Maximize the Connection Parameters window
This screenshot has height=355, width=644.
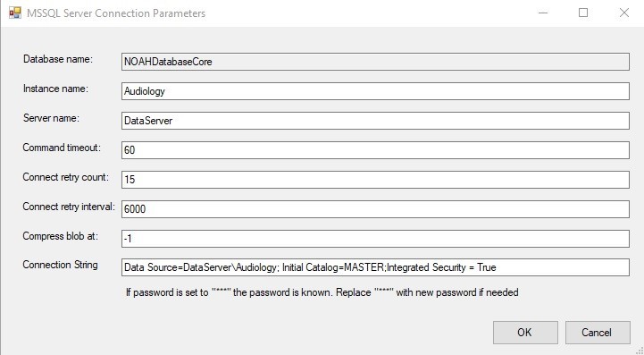click(x=583, y=13)
